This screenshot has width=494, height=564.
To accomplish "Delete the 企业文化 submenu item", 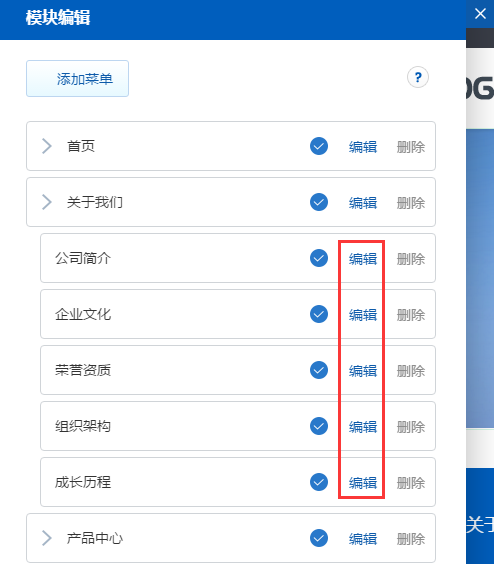I will 411,315.
